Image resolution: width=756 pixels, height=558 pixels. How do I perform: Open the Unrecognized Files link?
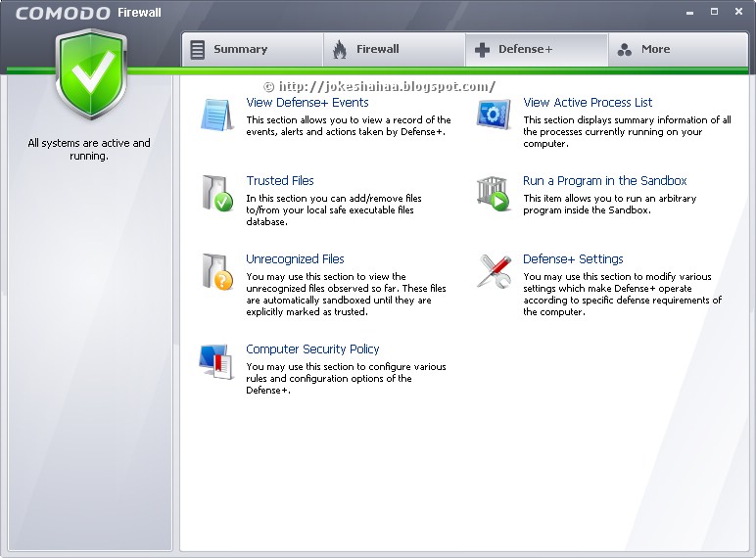295,258
